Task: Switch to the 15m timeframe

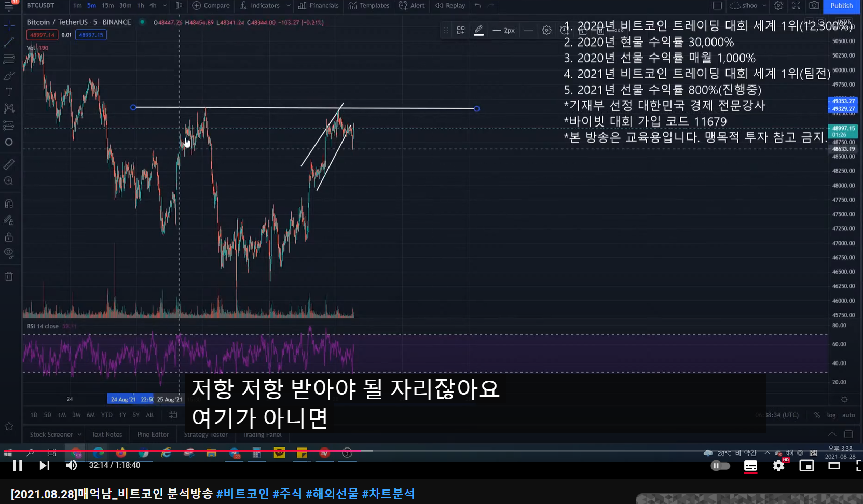Action: 108,5
